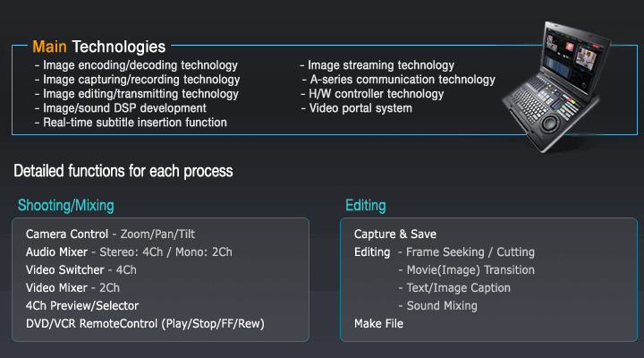Click the Shooting/Mixing section title
Image resolution: width=644 pixels, height=358 pixels.
[x=66, y=206]
